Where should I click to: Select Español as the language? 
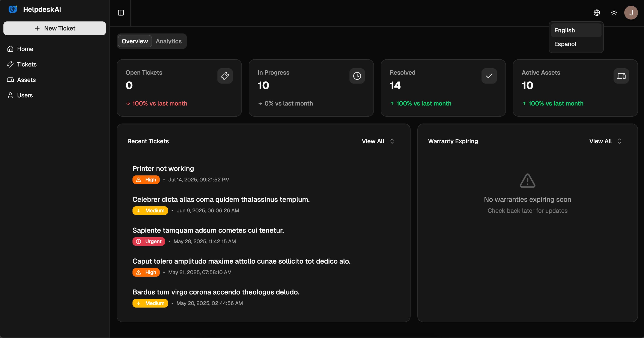pos(565,44)
